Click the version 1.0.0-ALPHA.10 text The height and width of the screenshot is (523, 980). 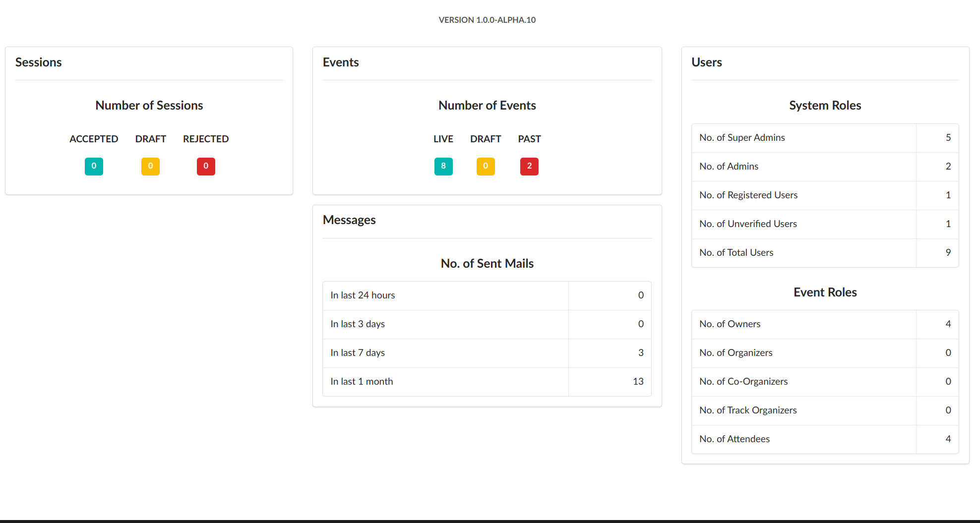point(487,20)
